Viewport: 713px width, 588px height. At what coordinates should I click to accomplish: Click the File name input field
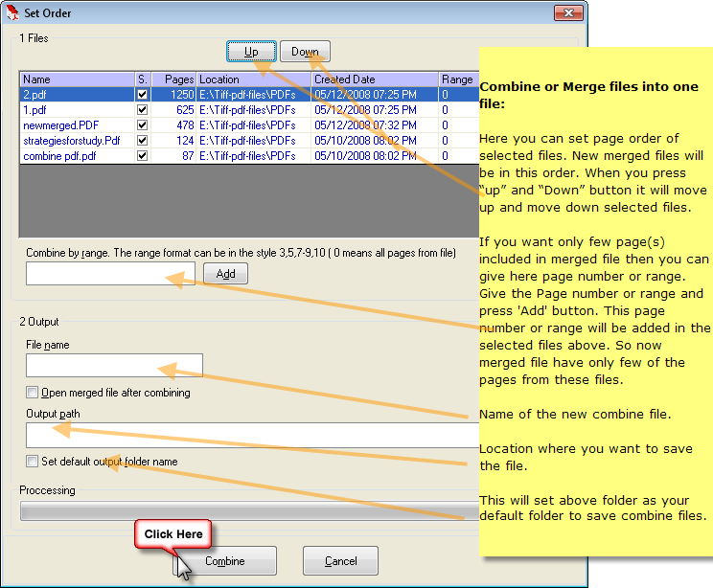tap(114, 365)
